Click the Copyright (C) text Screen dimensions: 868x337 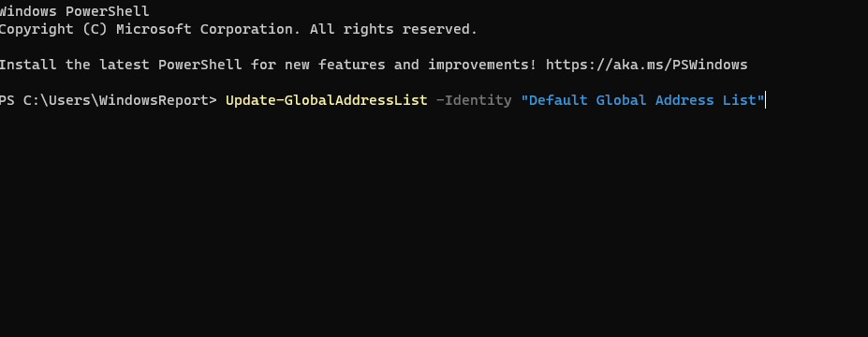[53, 29]
